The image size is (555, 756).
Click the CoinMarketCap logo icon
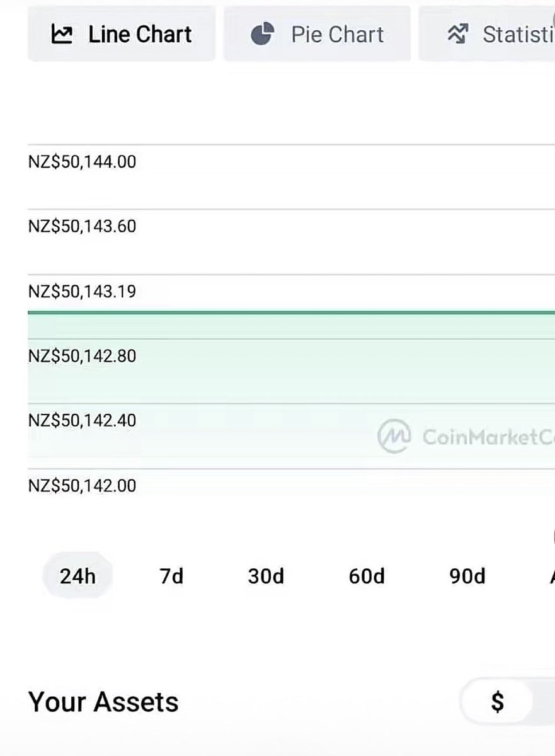(395, 437)
